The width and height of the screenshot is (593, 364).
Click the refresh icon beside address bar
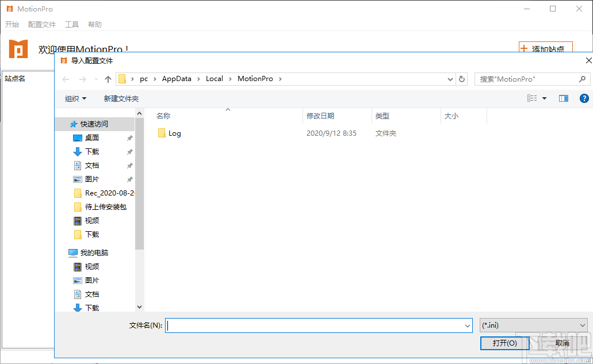coord(462,79)
